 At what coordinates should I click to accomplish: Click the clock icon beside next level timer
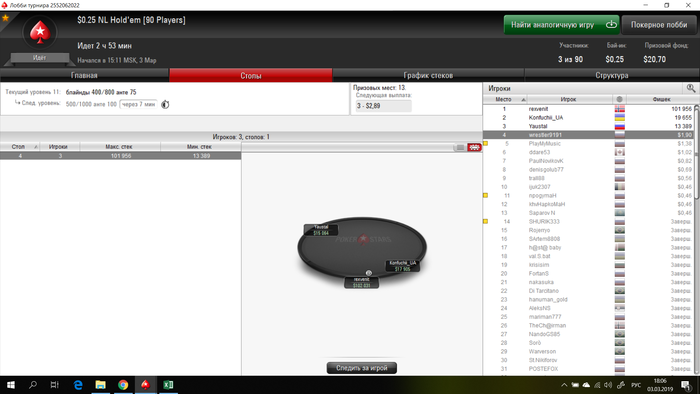165,104
